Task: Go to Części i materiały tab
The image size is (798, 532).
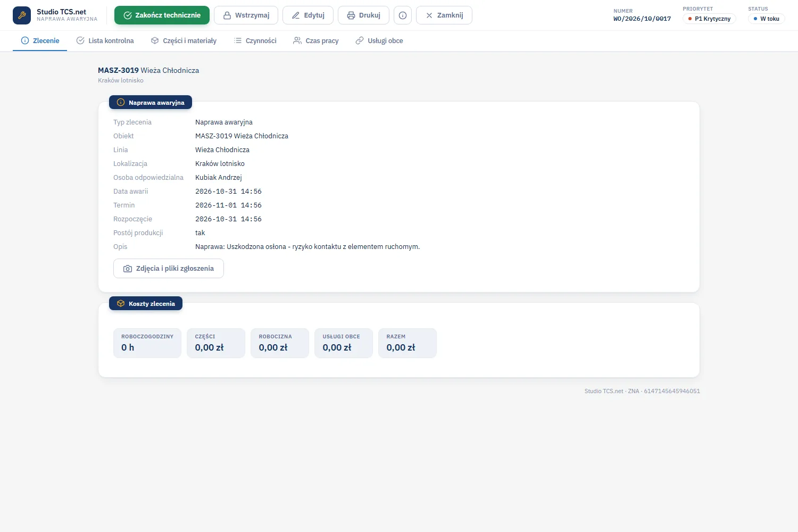Action: (x=184, y=41)
